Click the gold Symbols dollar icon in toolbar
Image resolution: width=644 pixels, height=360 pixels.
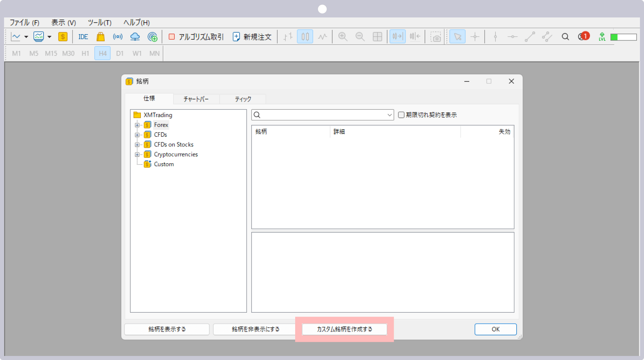pos(63,37)
